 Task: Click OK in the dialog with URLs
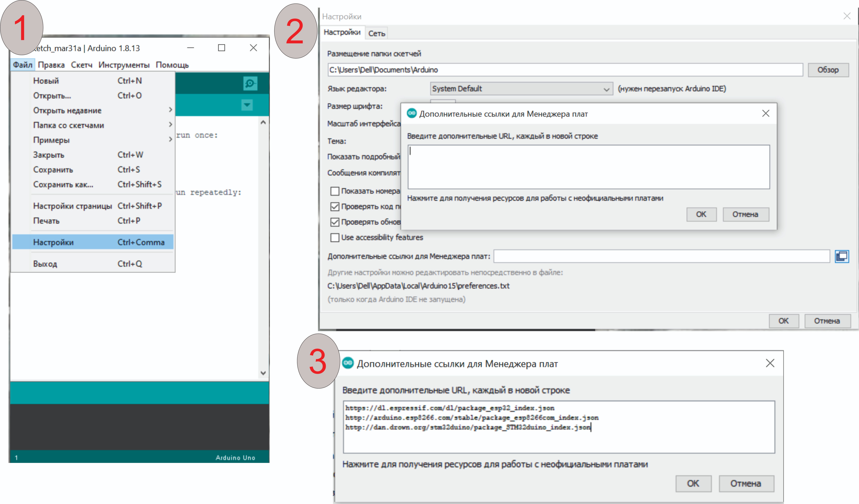pyautogui.click(x=693, y=483)
